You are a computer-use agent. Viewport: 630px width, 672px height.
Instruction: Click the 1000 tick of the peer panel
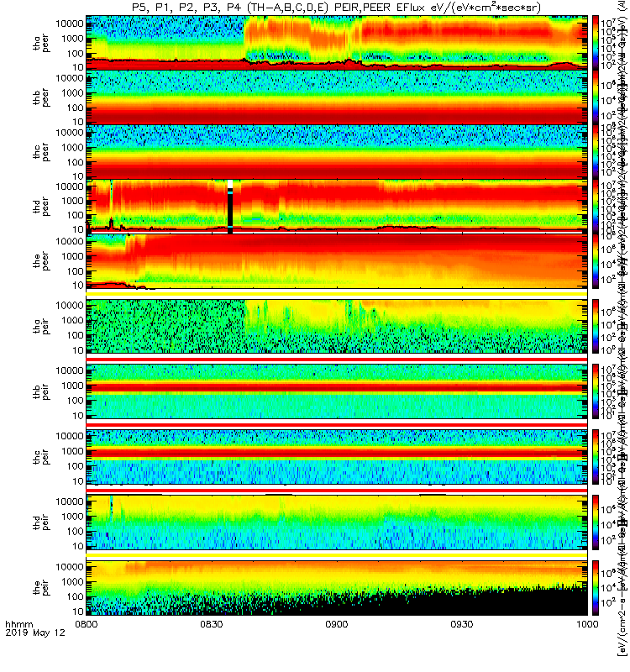pos(72,256)
